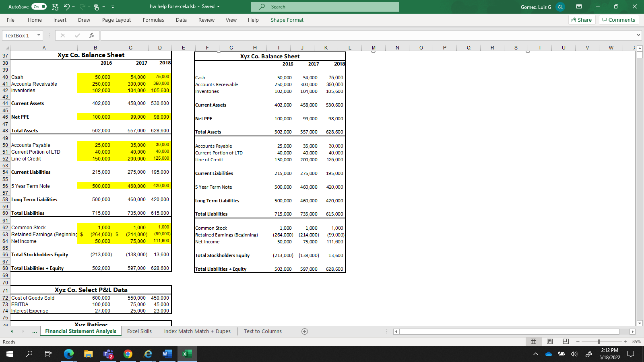Select Page Break Preview view icon
This screenshot has width=644, height=362.
coord(566,341)
